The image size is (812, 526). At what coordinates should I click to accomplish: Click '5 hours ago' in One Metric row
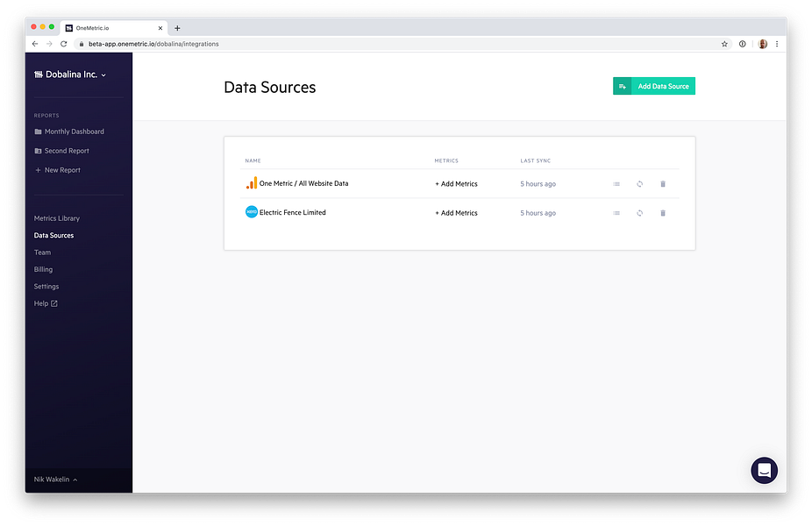(538, 184)
